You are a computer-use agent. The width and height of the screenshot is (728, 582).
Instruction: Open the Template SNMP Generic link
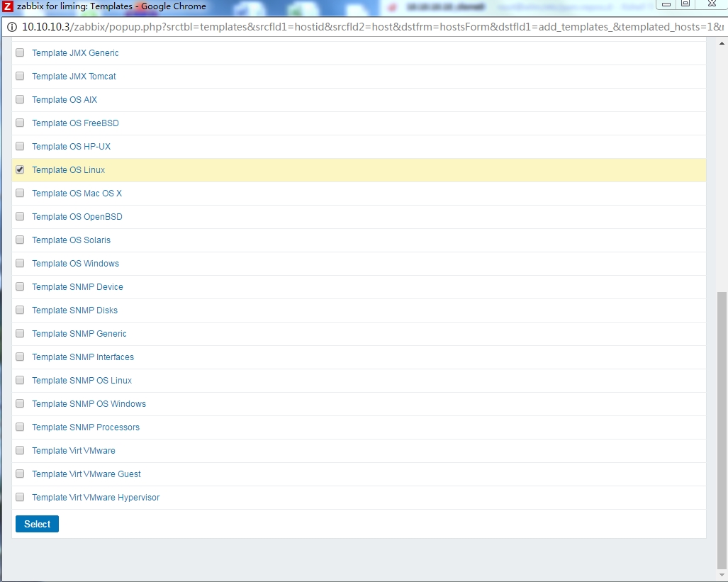(x=79, y=333)
